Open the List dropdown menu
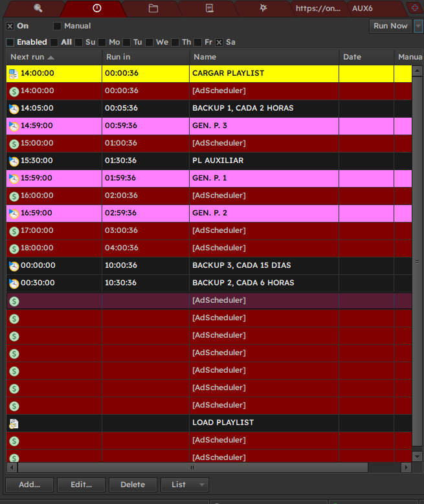Screen dimensions: 424x504 [184, 485]
